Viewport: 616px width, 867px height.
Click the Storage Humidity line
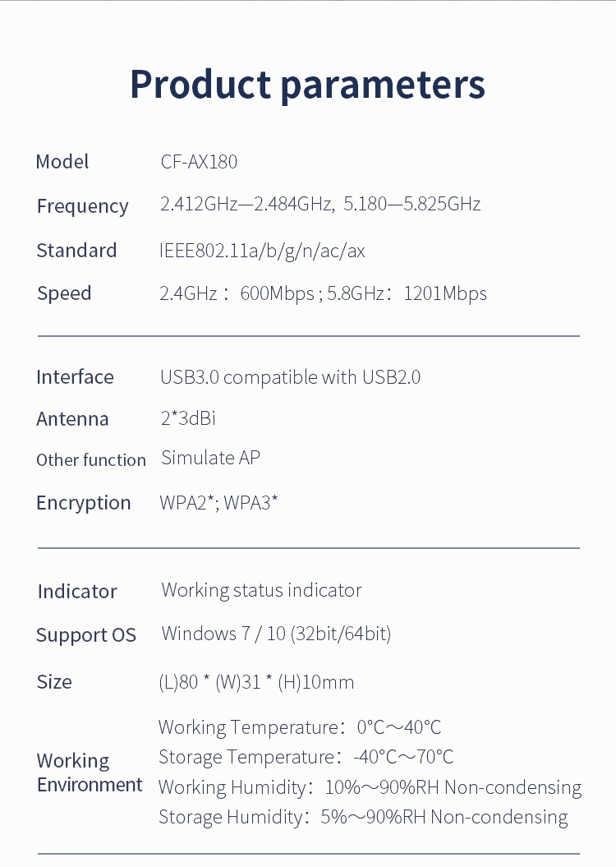coord(363,817)
